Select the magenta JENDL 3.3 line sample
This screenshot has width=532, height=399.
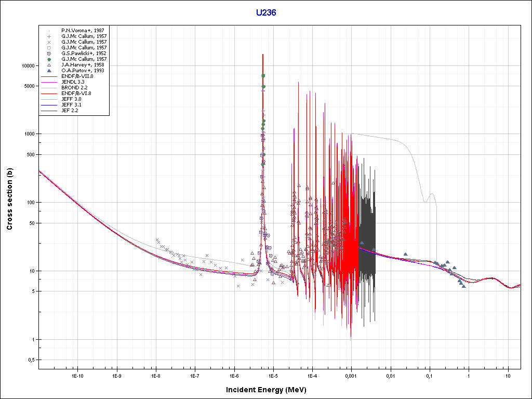pyautogui.click(x=48, y=82)
